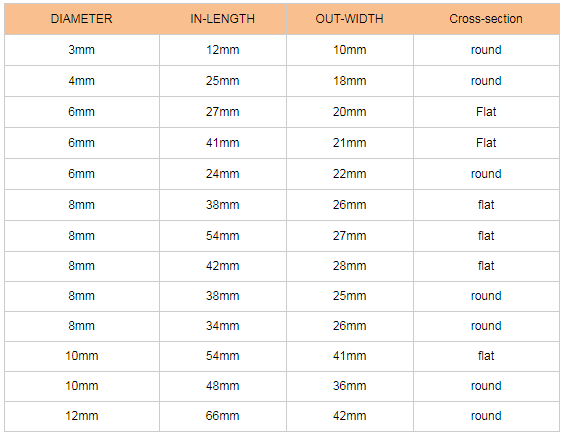Click the 3mm diameter cell
Image resolution: width=564 pixels, height=435 pixels.
(x=82, y=50)
